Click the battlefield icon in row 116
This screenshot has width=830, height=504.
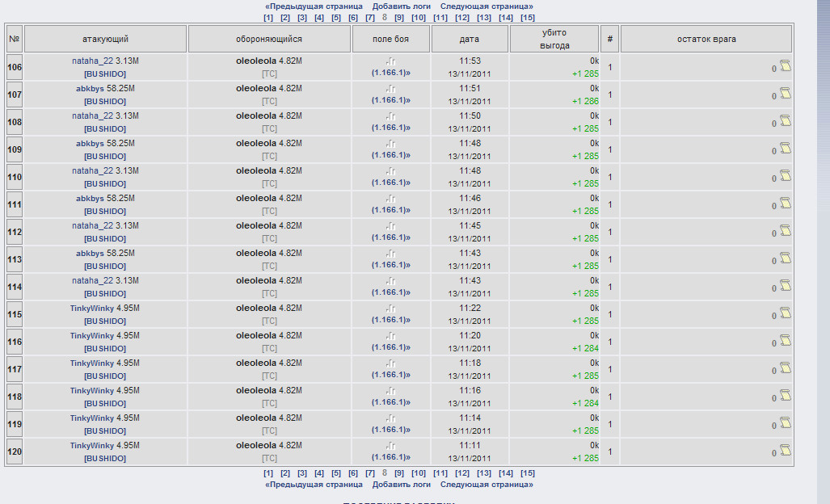pyautogui.click(x=391, y=336)
